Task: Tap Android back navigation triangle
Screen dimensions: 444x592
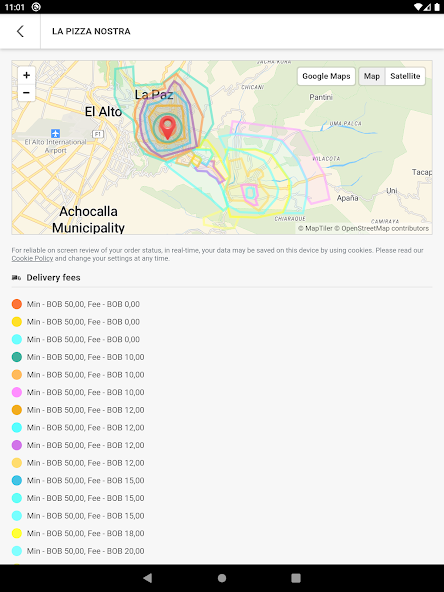Action: pyautogui.click(x=148, y=578)
